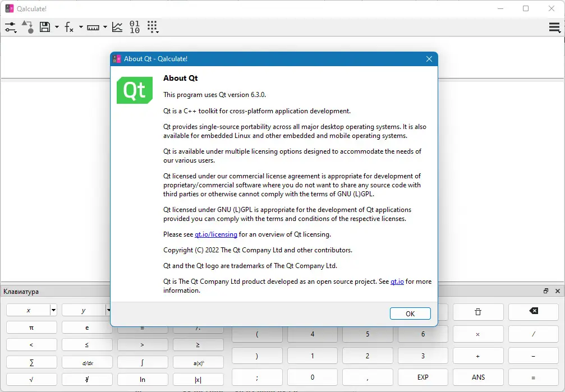The width and height of the screenshot is (565, 392).
Task: Open the expression mode settings icon in toolbar
Action: pos(11,27)
